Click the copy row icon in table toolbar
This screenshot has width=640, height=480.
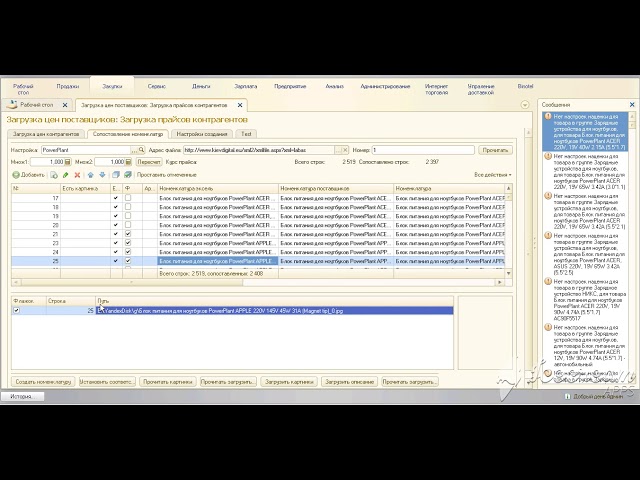pyautogui.click(x=54, y=175)
